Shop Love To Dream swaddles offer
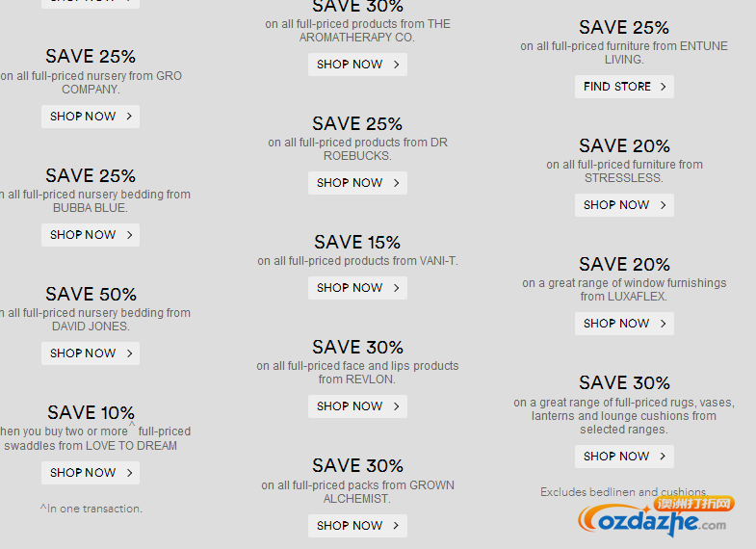Image resolution: width=756 pixels, height=549 pixels. tap(91, 473)
